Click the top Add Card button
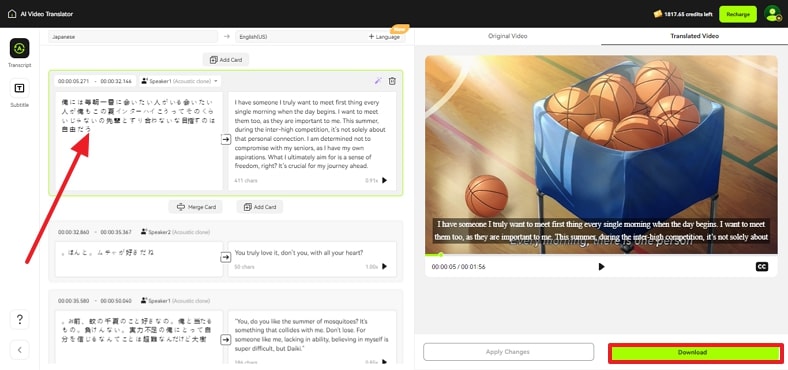This screenshot has height=370, width=788. tap(226, 60)
